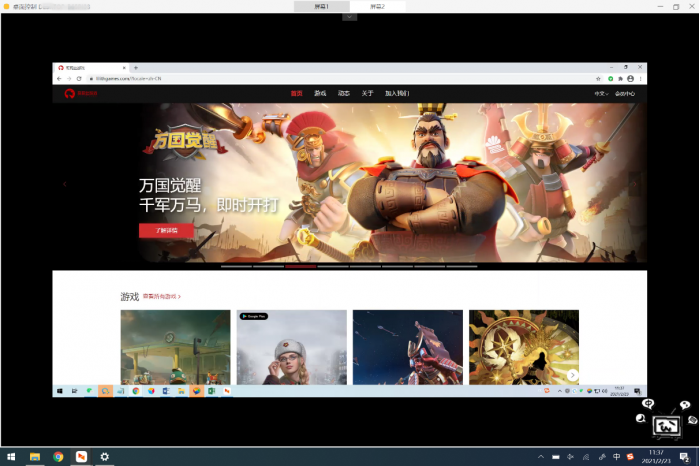This screenshot has height=466, width=700.
Task: Select the active red carousel indicator bar
Action: 301,266
